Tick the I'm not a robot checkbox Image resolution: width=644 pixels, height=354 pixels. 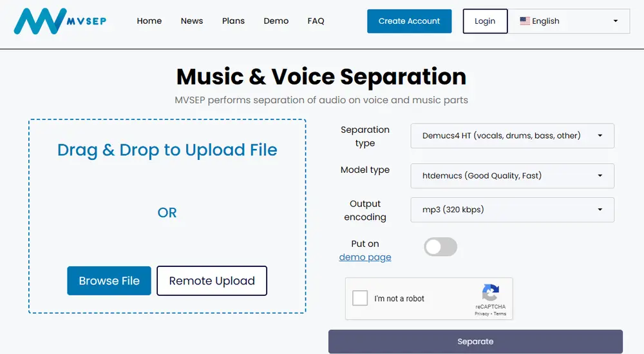360,298
